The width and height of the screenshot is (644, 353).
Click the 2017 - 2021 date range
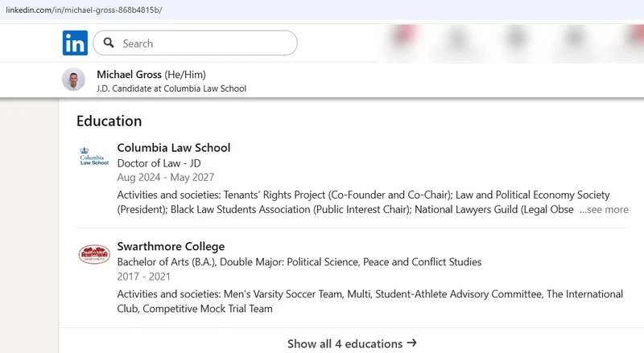pyautogui.click(x=143, y=277)
